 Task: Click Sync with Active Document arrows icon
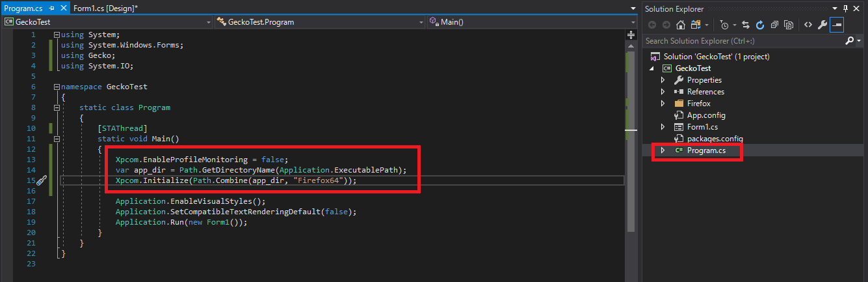click(745, 25)
